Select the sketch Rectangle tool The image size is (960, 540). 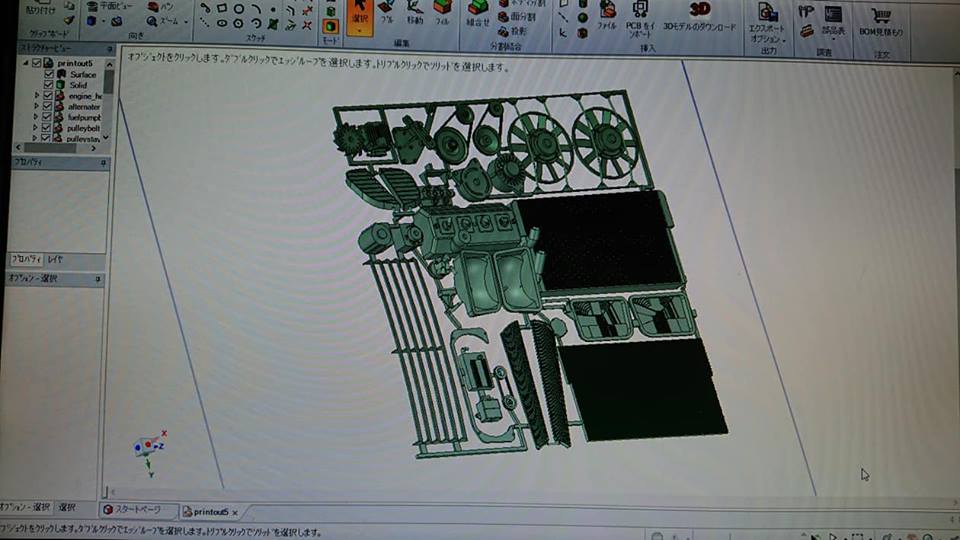(222, 9)
